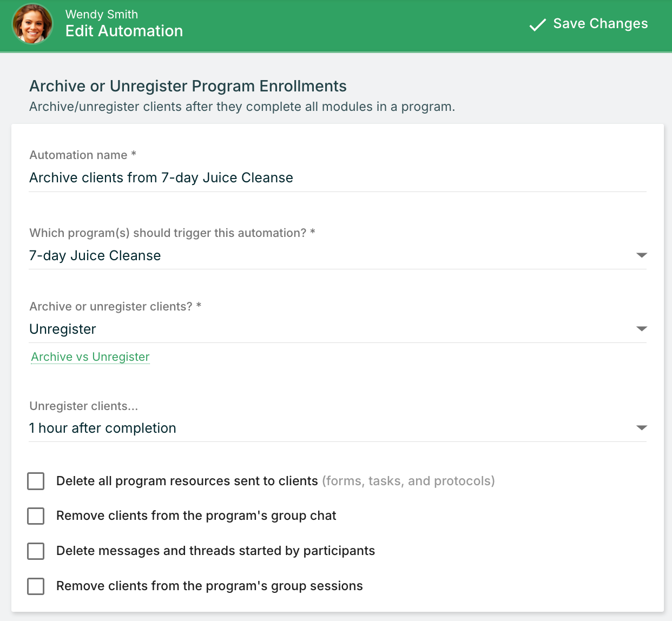Click the 'Delete messages and threads' label text
672x621 pixels.
[x=215, y=551]
